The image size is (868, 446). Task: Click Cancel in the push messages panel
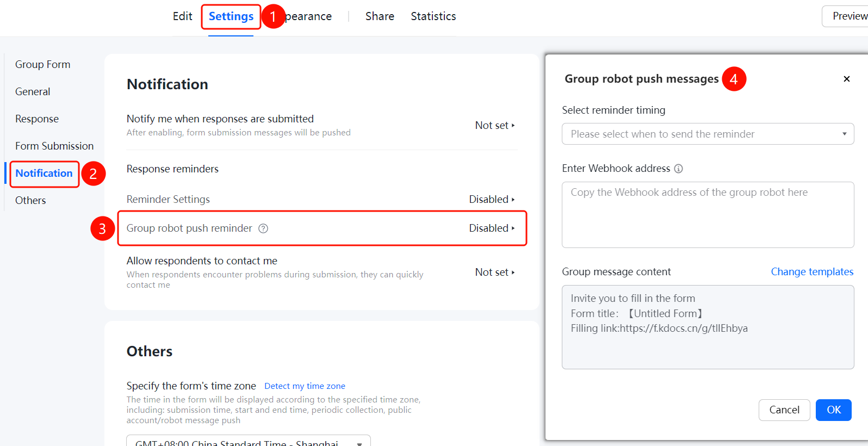coord(784,410)
